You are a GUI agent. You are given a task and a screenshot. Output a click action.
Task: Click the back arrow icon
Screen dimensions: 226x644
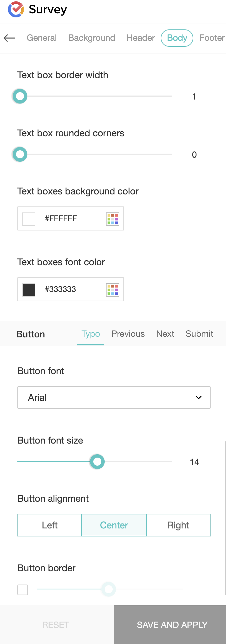pyautogui.click(x=10, y=38)
